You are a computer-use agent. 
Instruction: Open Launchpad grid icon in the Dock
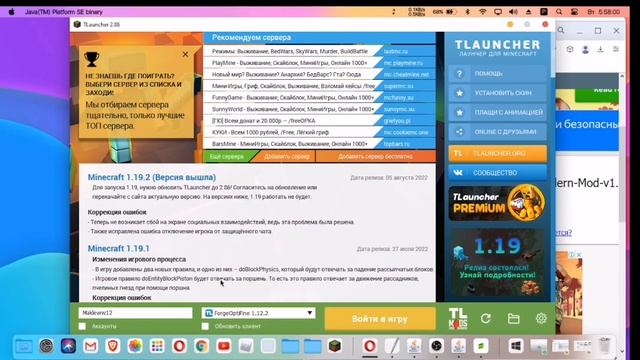click(157, 346)
